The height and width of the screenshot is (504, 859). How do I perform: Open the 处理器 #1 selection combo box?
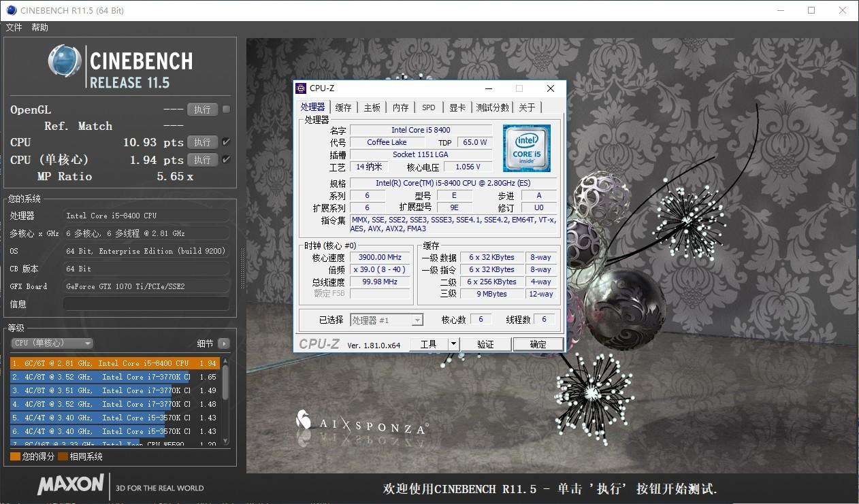coord(387,320)
